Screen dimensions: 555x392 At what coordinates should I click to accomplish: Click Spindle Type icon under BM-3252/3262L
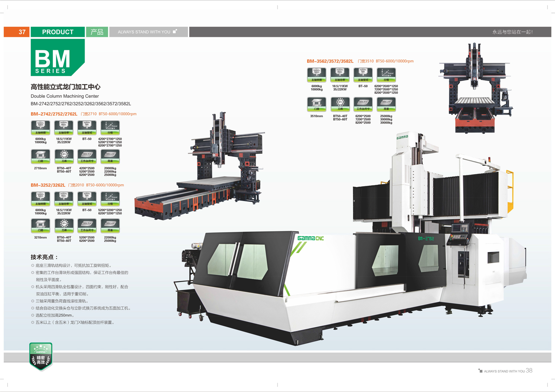[x=87, y=199]
